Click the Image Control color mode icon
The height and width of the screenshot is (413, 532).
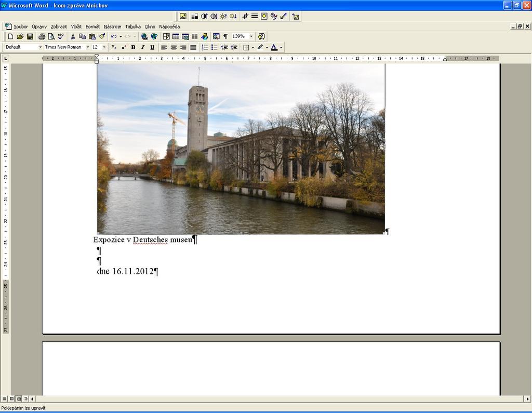pos(194,16)
